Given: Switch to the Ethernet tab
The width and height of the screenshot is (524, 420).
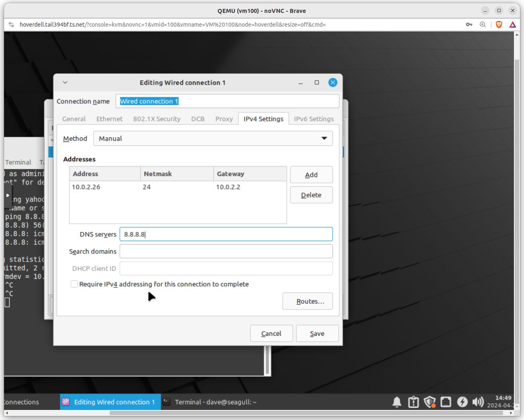Looking at the screenshot, I should pos(109,119).
